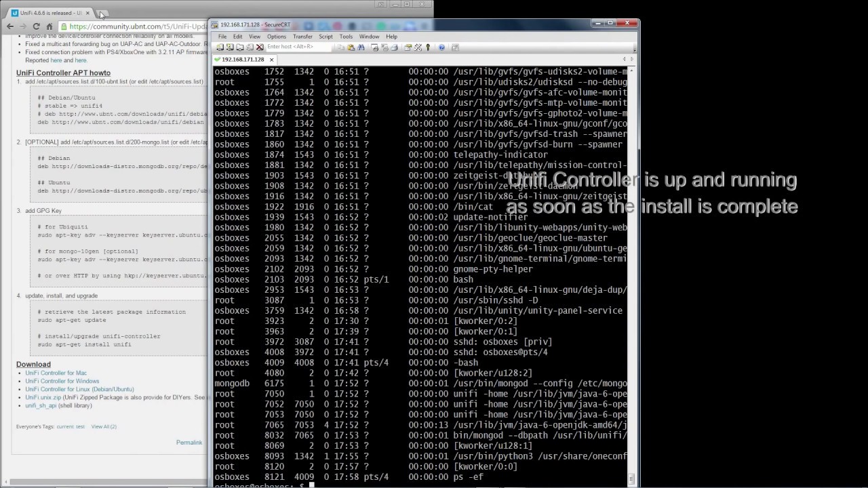
Task: Select the 192.168.171.128 session tab
Action: click(x=243, y=60)
